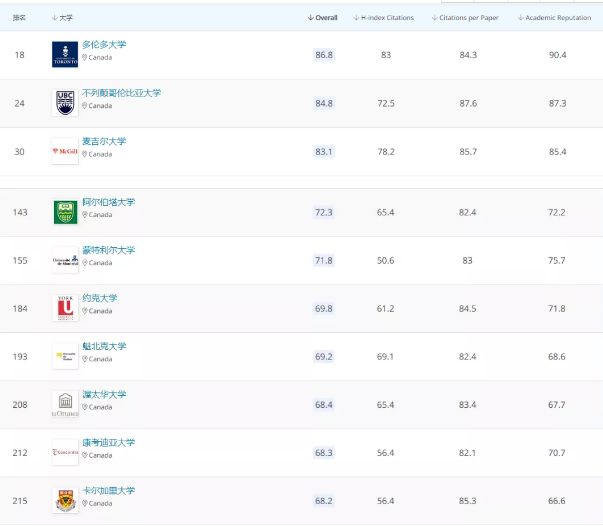Viewport: 603px width, 526px height.
Task: Open the 麦吉尔大学 link
Action: point(104,141)
